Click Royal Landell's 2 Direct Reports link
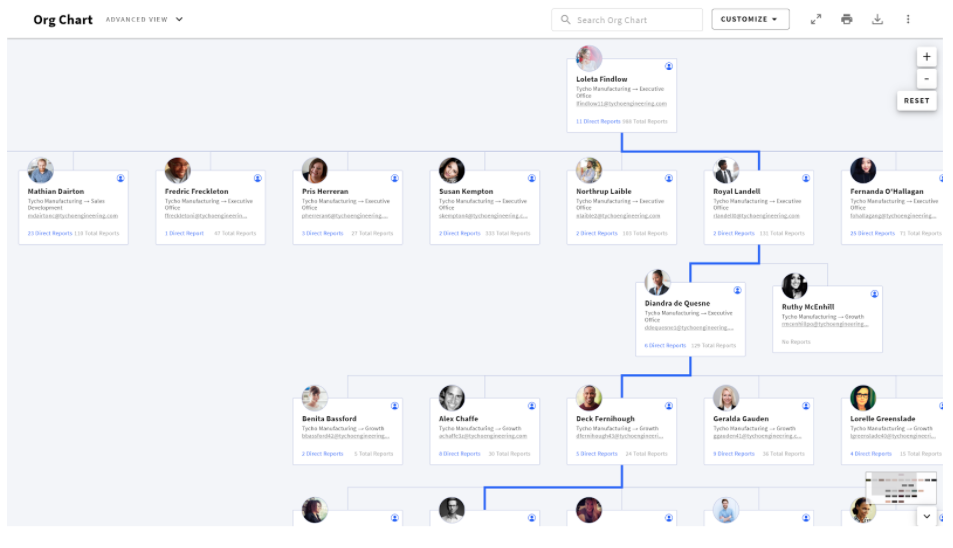The image size is (953, 548). 734,233
